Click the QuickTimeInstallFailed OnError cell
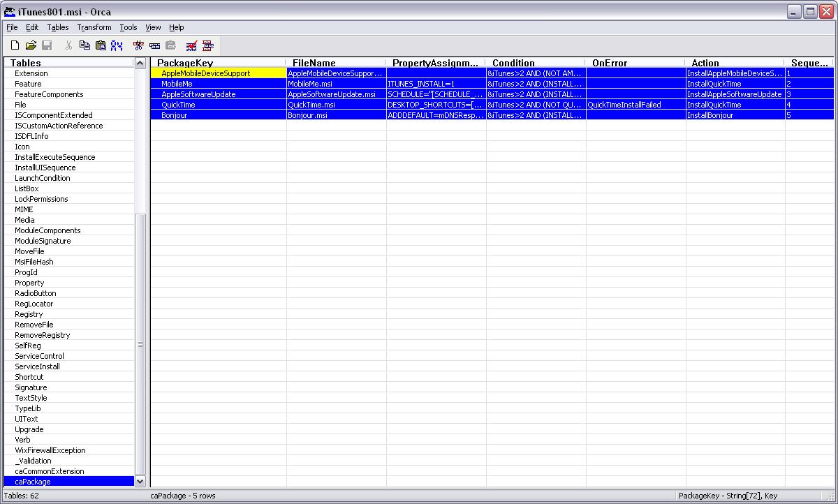The image size is (838, 504). tap(635, 105)
